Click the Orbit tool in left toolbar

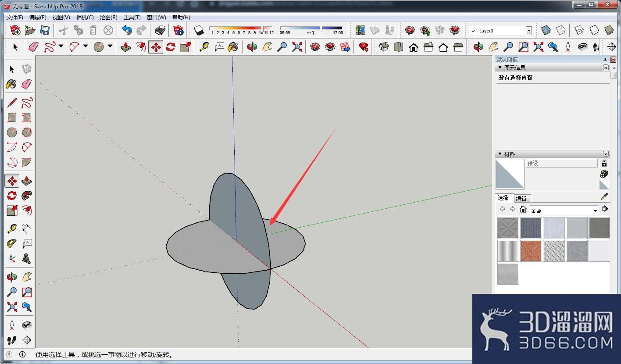pos(12,277)
